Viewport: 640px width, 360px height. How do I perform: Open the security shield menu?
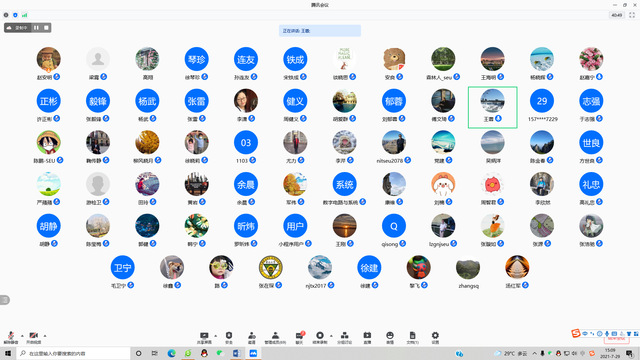[x=229, y=338]
